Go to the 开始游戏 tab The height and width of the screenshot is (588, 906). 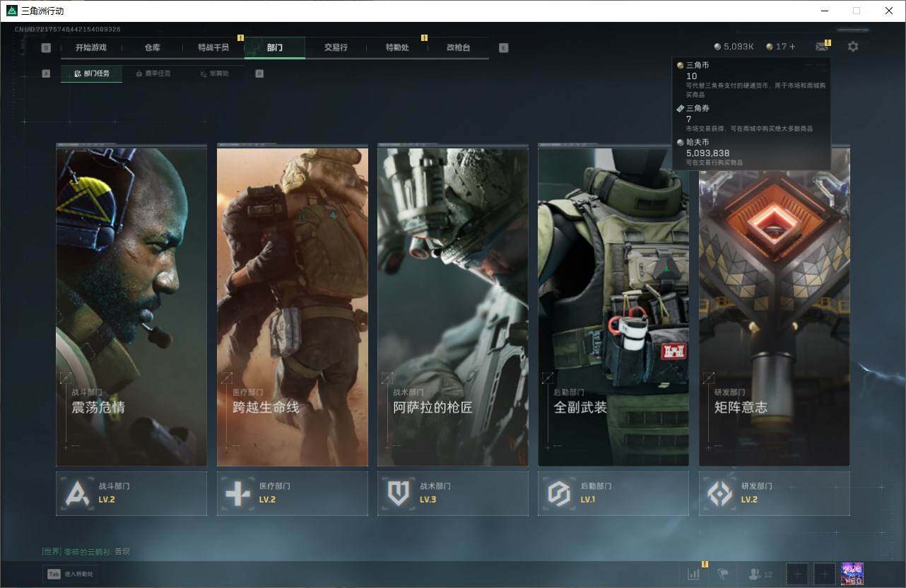tap(91, 47)
